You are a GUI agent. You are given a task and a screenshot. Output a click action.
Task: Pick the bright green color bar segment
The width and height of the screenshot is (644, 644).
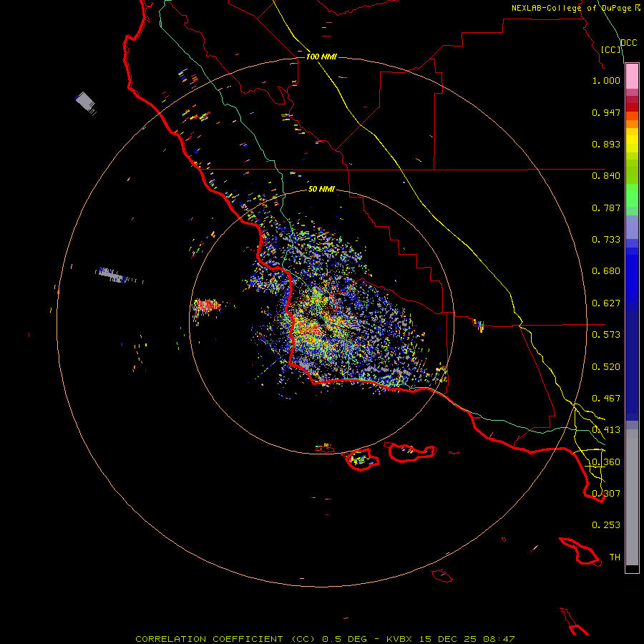[632, 195]
